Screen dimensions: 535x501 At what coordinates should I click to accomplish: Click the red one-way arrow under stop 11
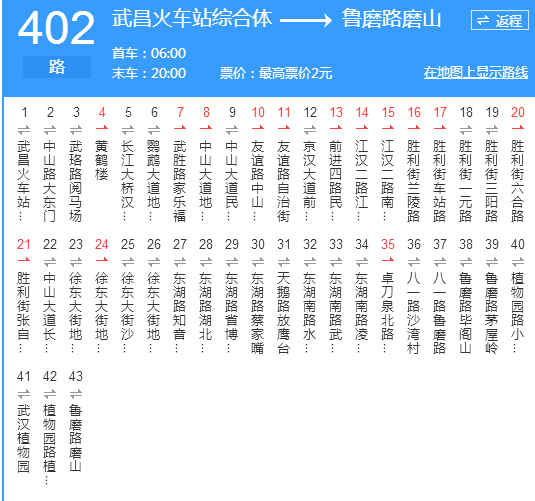(284, 128)
